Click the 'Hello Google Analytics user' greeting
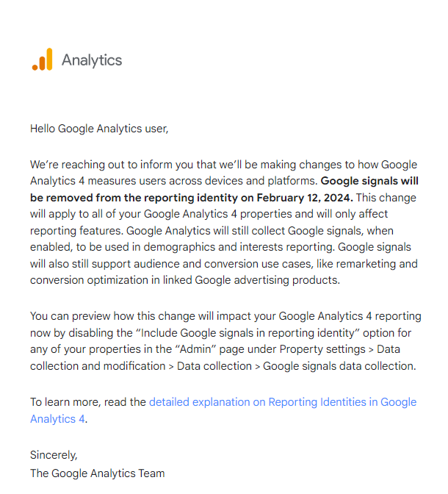 (x=99, y=129)
